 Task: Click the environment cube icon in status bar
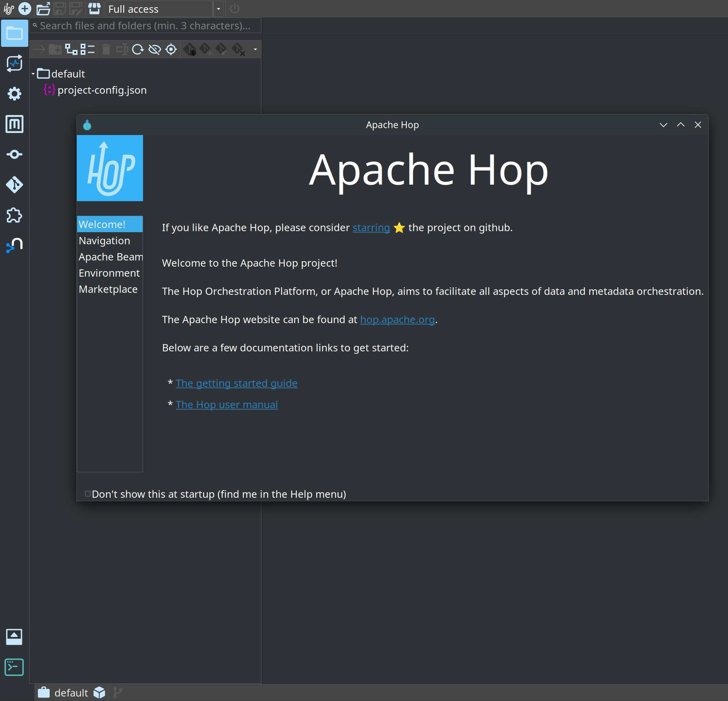pyautogui.click(x=99, y=693)
